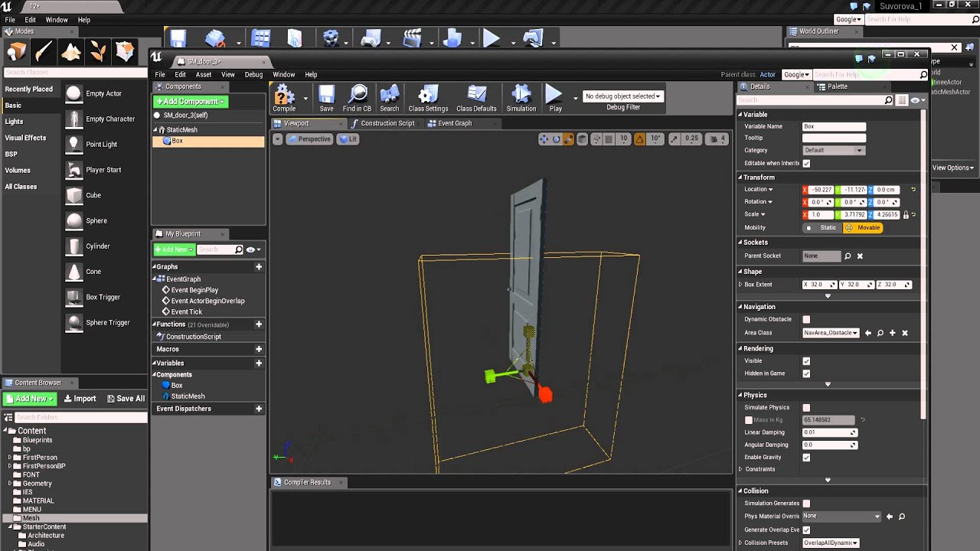
Task: Add graph with plus next to Graphs
Action: pyautogui.click(x=259, y=267)
